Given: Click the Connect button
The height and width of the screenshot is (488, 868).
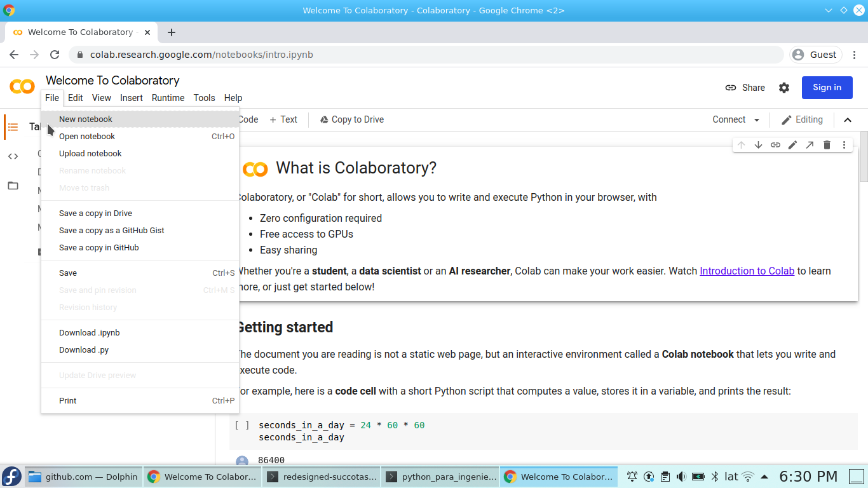Looking at the screenshot, I should [729, 119].
